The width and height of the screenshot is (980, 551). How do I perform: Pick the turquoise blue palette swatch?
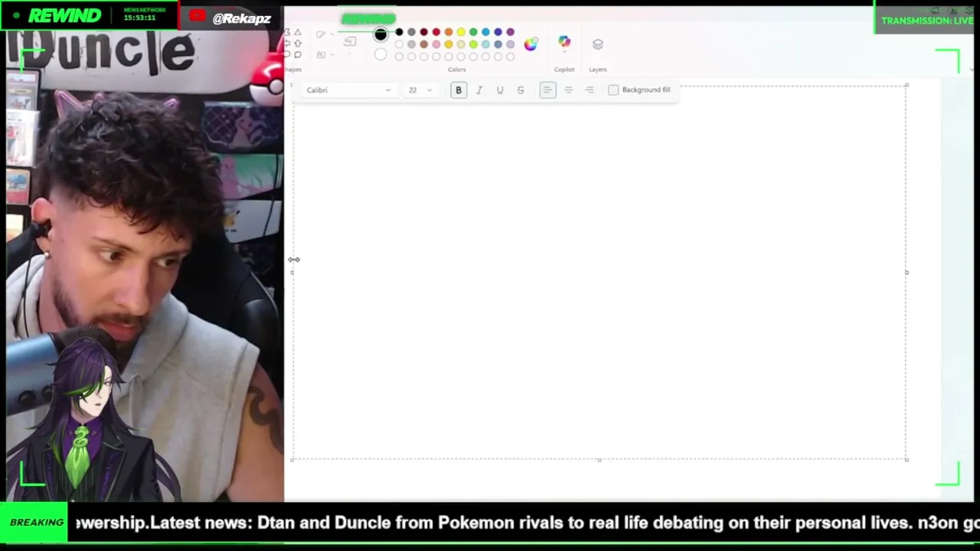pyautogui.click(x=485, y=32)
